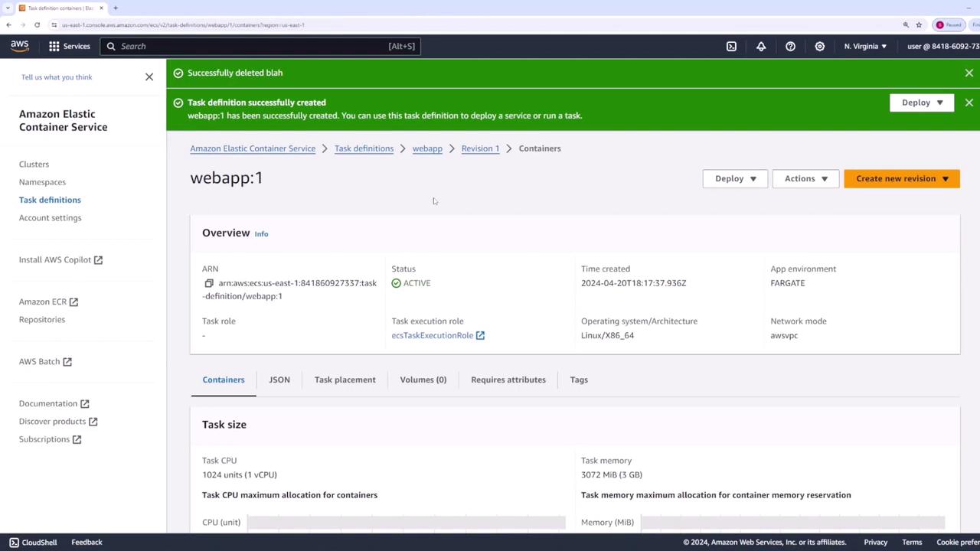Go to the webapp breadcrumb

tap(427, 148)
